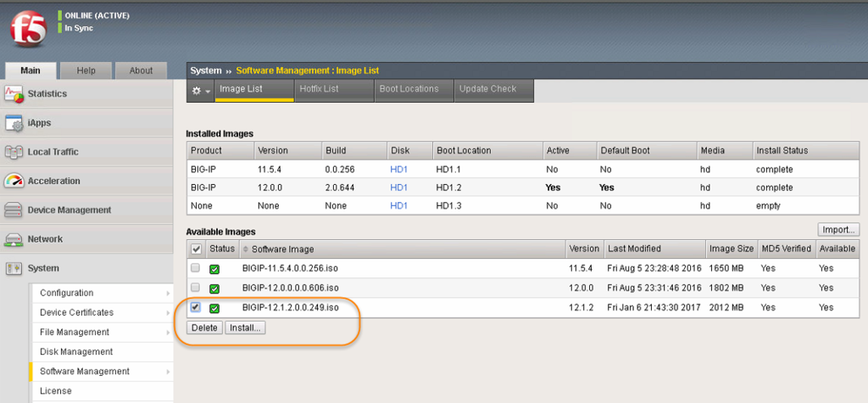This screenshot has height=403, width=868.
Task: Open the Hotfix List tab
Action: pyautogui.click(x=334, y=90)
